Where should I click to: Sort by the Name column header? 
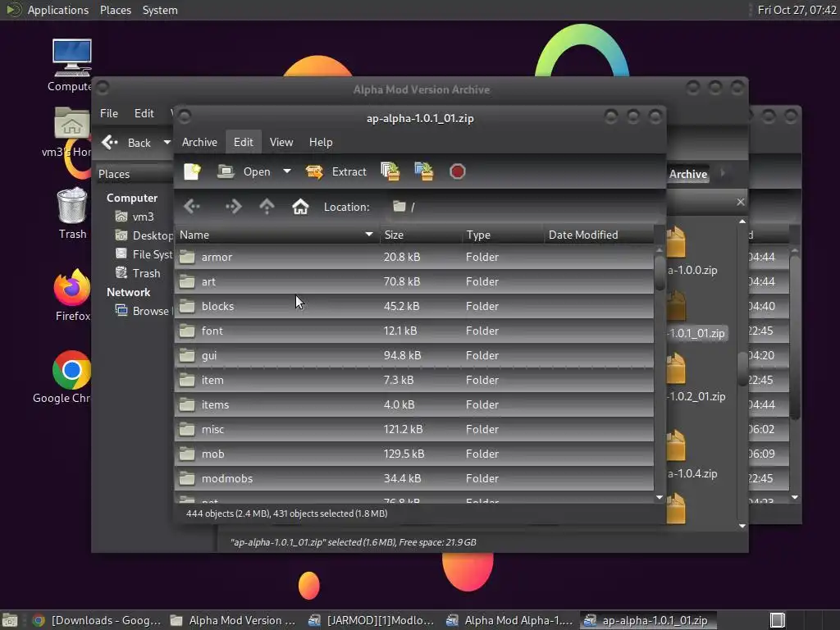click(277, 235)
